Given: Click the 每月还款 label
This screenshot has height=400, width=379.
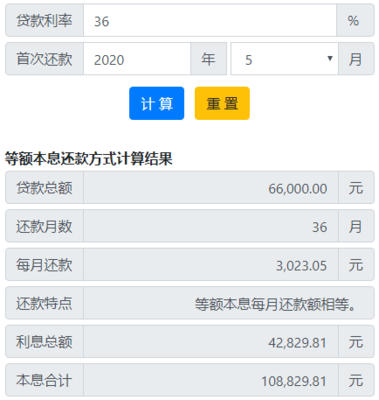Looking at the screenshot, I should (x=44, y=265).
